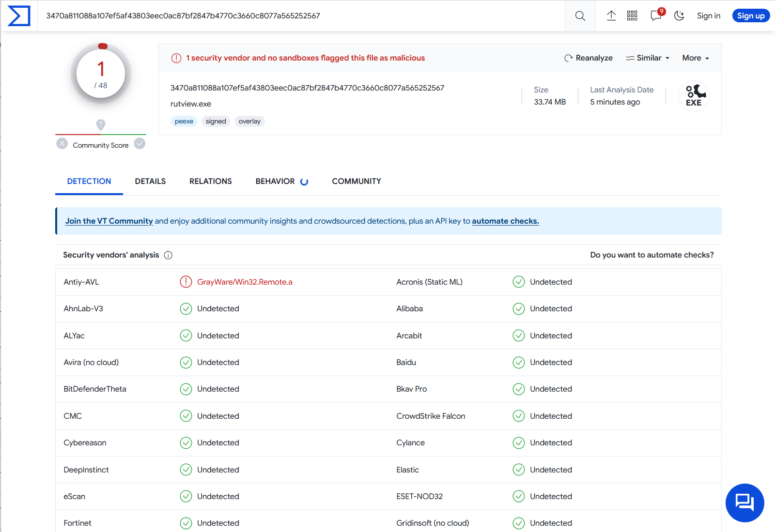Toggle dark mode with moon icon
Viewport: 775px width, 532px height.
[679, 16]
